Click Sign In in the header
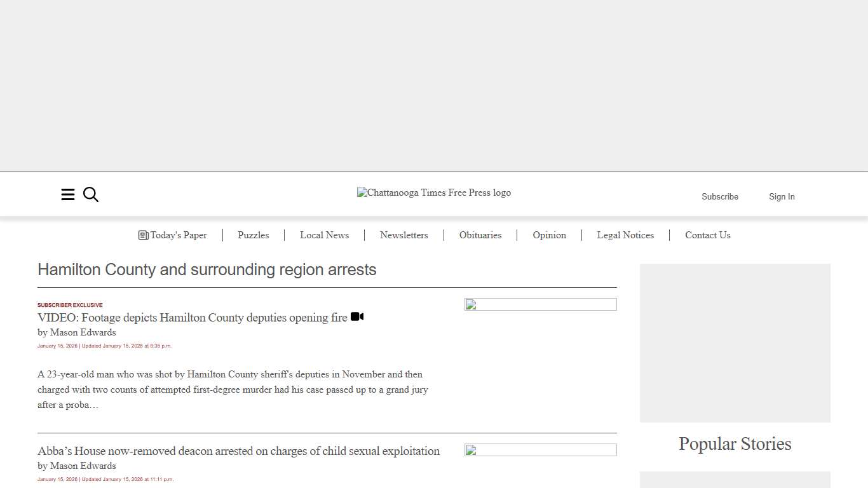The image size is (868, 488). 782,196
